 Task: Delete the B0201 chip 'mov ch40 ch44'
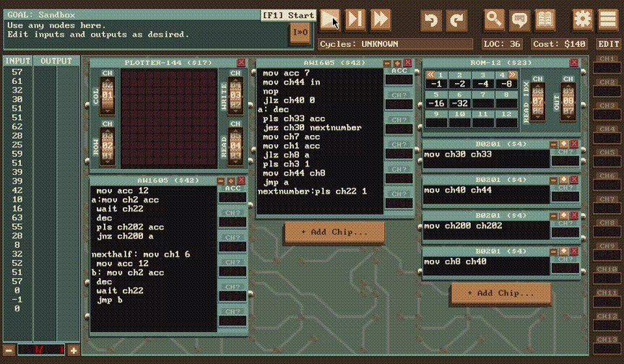(x=574, y=180)
